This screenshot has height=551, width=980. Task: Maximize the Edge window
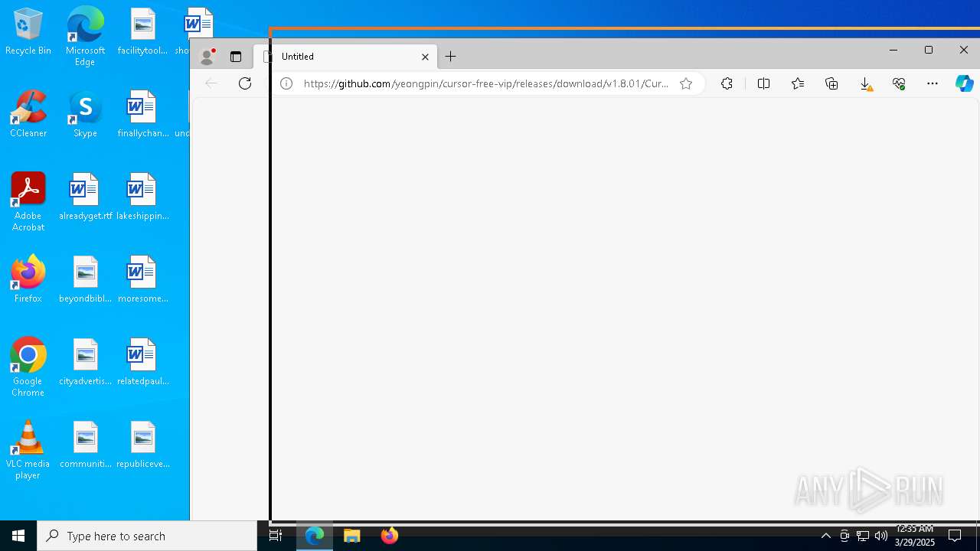[928, 50]
